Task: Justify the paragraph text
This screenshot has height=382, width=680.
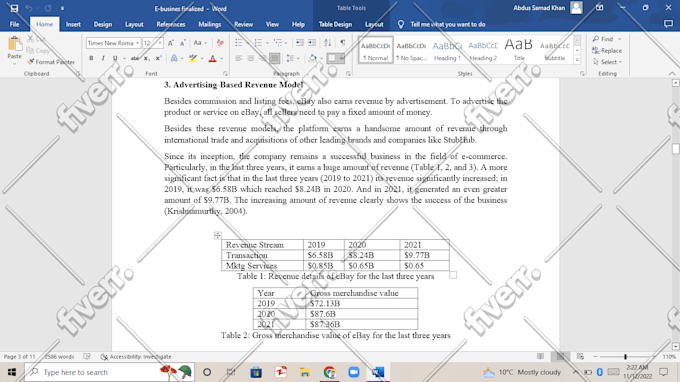Action: click(x=275, y=58)
